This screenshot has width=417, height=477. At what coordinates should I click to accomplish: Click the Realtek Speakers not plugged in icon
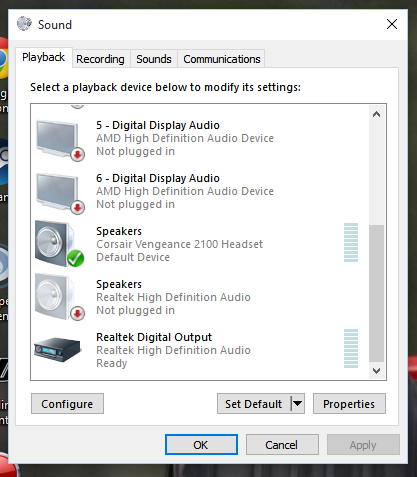tap(59, 297)
